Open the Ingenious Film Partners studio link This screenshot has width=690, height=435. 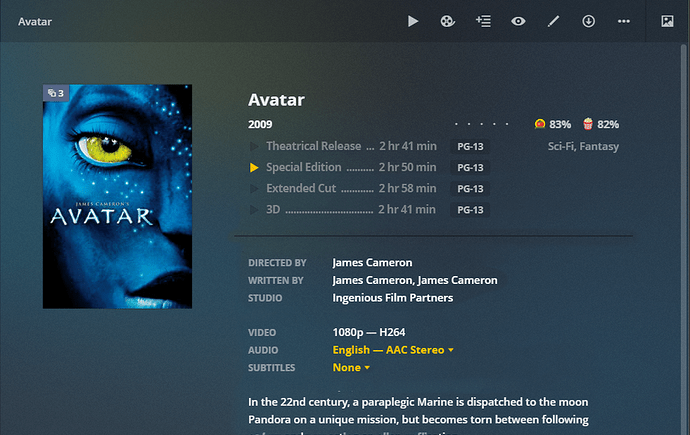coord(393,298)
